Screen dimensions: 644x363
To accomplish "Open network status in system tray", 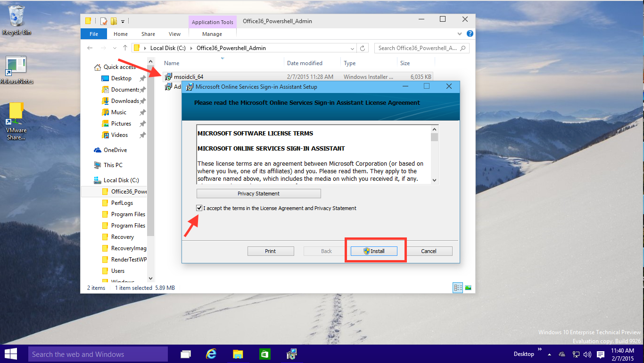I will [576, 354].
